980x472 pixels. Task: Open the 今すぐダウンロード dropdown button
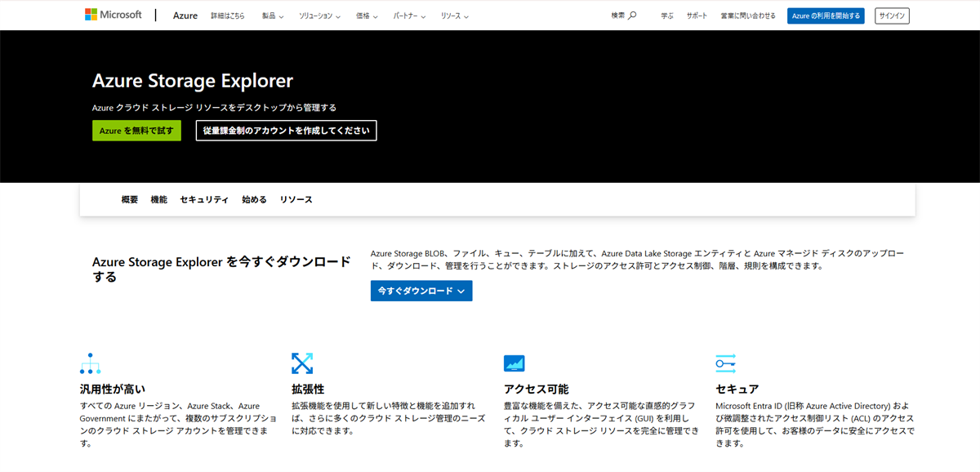pos(421,291)
